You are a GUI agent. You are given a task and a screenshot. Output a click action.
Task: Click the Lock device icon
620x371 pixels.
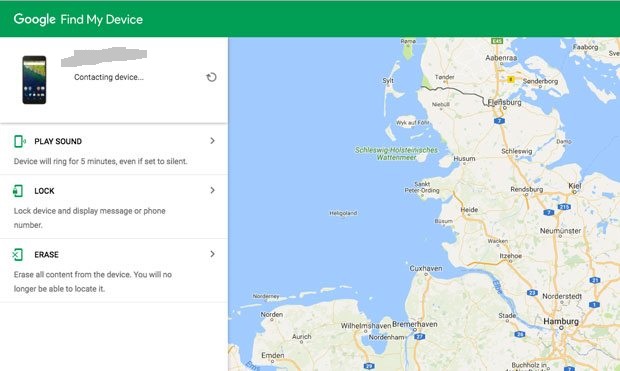18,191
